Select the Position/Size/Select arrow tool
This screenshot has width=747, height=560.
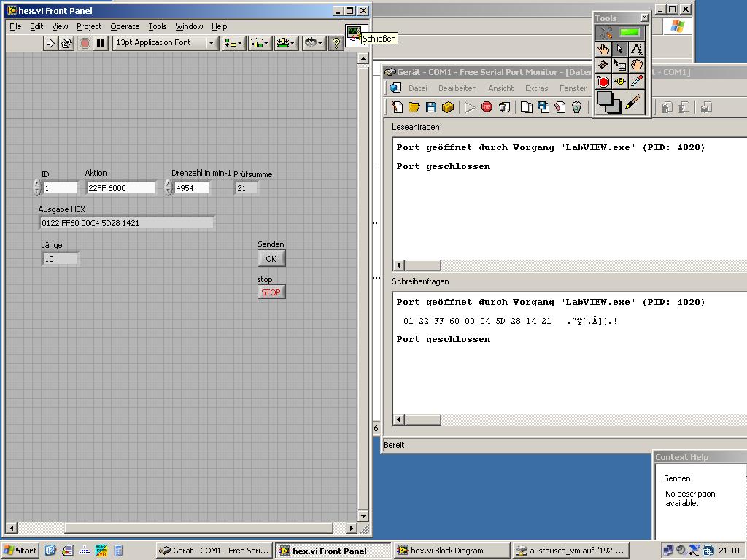pyautogui.click(x=620, y=49)
